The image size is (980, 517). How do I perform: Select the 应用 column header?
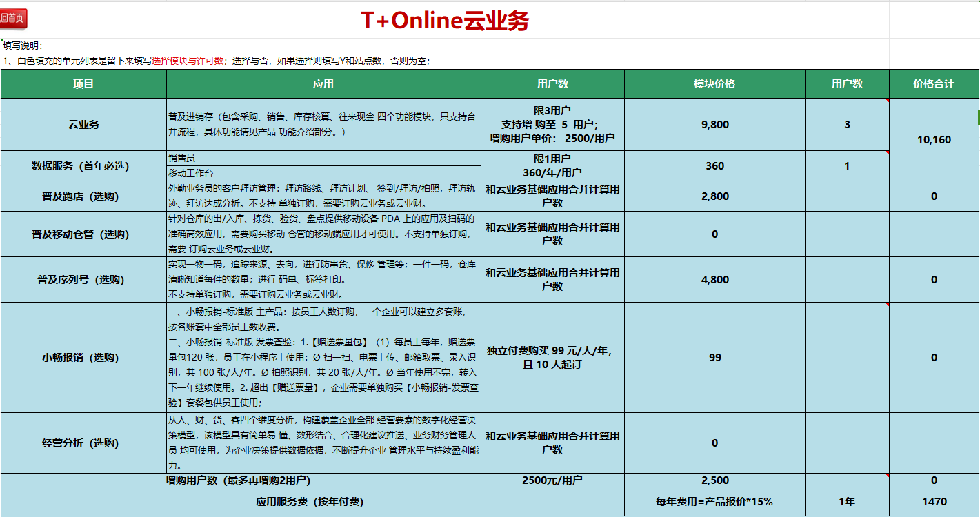323,84
